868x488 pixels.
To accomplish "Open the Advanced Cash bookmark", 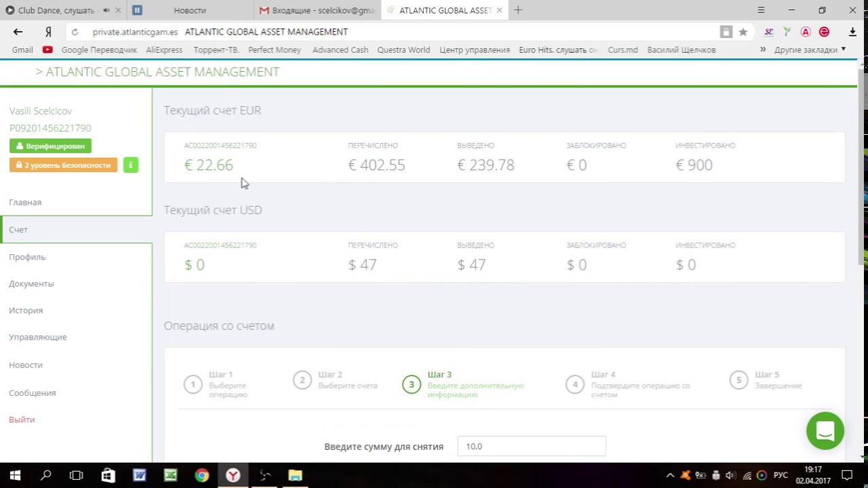I will (x=340, y=49).
